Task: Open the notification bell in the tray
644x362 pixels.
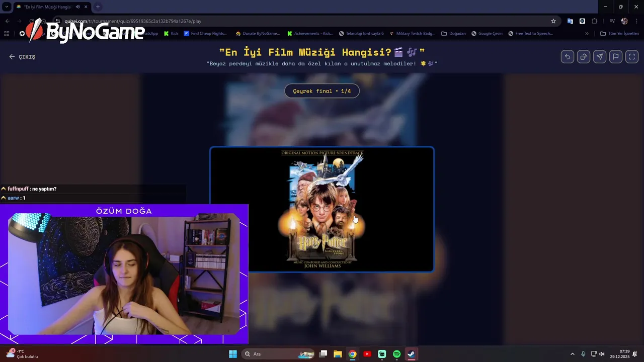Action: point(635,354)
